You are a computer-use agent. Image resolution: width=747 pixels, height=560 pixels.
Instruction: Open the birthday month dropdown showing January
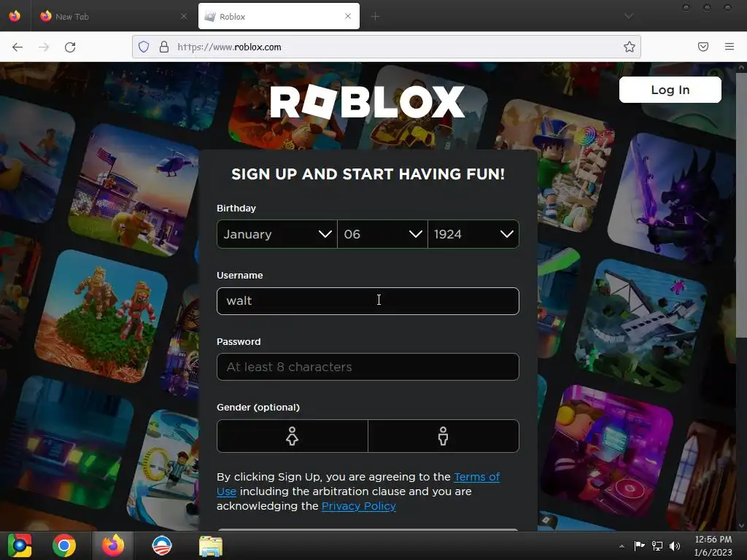click(x=276, y=234)
